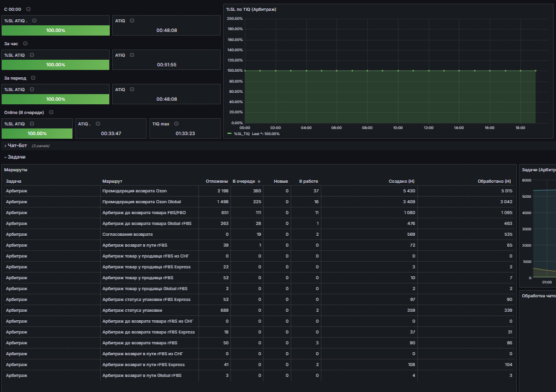
Task: Click the 'В очереди' value 360
Action: [x=257, y=191]
